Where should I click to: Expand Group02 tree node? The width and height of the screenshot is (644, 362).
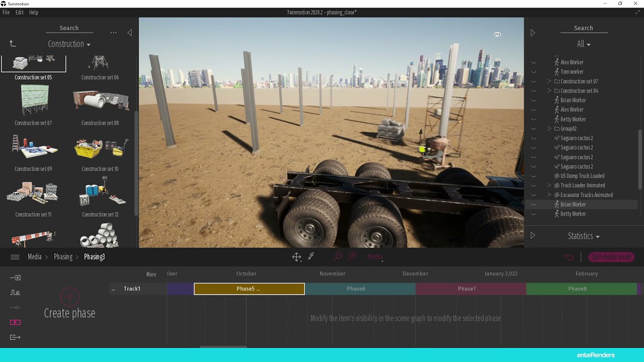pos(549,129)
